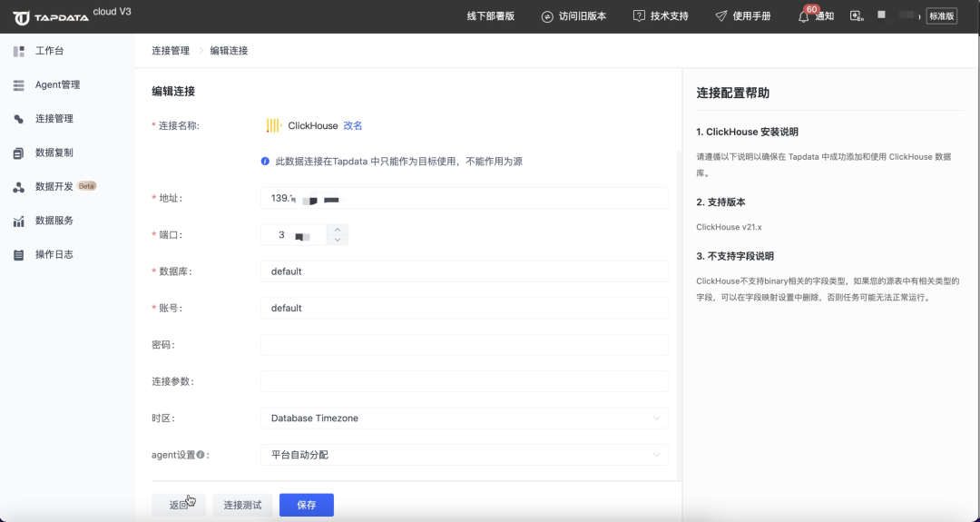Image resolution: width=980 pixels, height=522 pixels.
Task: Click the 地址 input field
Action: tap(465, 199)
